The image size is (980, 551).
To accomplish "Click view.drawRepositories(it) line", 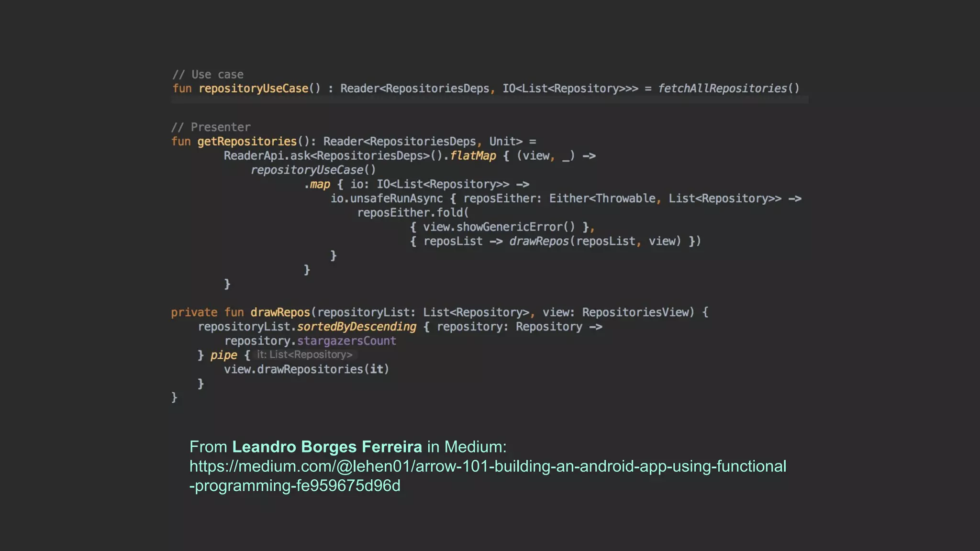I will pos(306,369).
